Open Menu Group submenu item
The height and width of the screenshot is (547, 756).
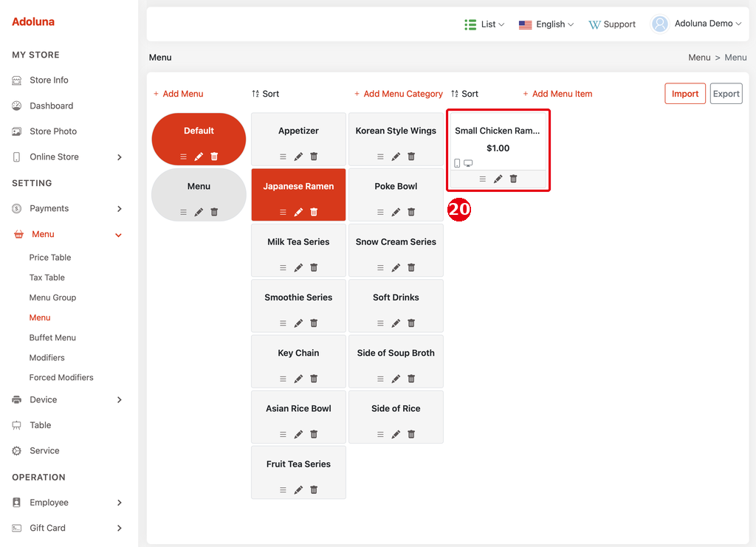[x=52, y=297]
